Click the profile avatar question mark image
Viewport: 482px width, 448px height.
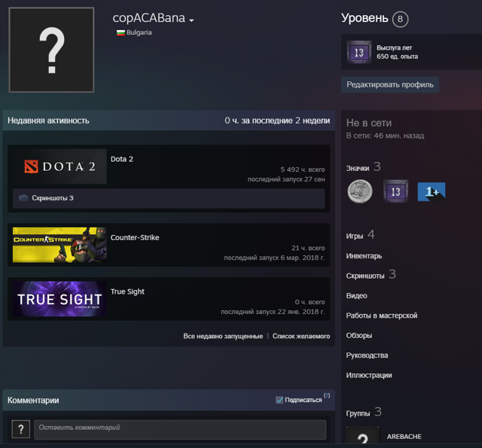pyautogui.click(x=51, y=50)
